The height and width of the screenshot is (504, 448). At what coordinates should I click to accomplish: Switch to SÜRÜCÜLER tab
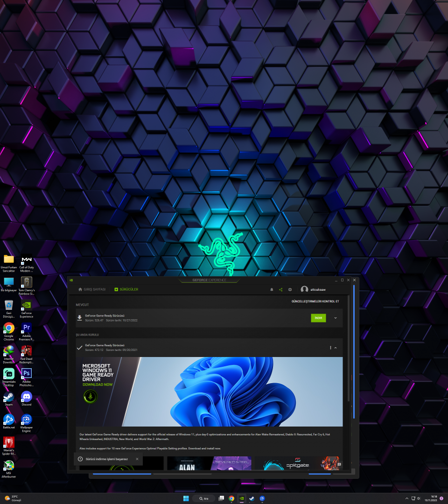pos(126,290)
